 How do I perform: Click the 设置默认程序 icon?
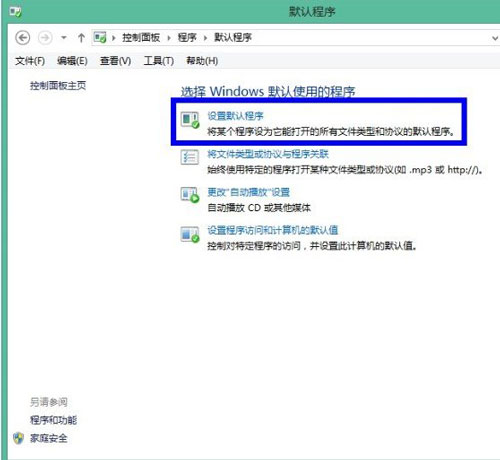coord(190,119)
